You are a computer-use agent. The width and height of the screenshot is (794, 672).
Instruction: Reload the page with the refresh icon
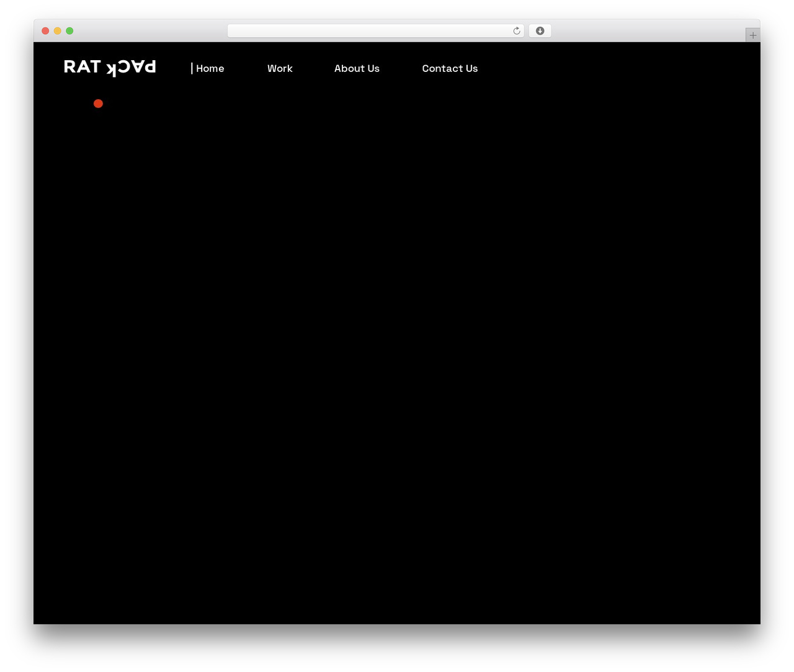[517, 31]
